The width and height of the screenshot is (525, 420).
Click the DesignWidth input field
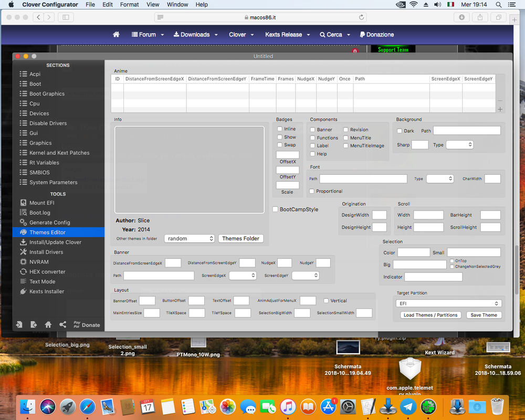(380, 215)
